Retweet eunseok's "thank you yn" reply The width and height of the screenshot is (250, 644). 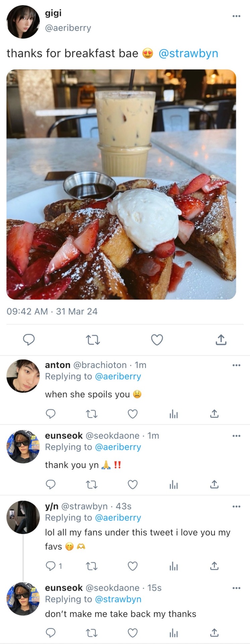pyautogui.click(x=92, y=485)
